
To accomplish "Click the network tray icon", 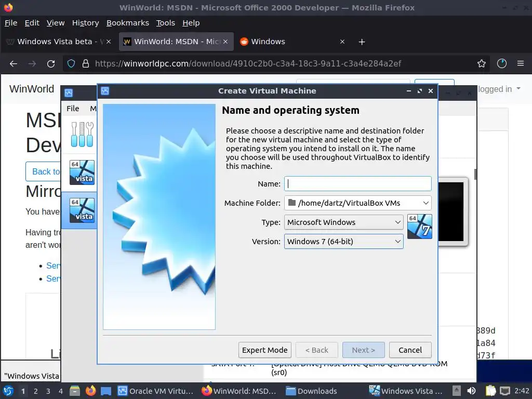I will (505, 391).
